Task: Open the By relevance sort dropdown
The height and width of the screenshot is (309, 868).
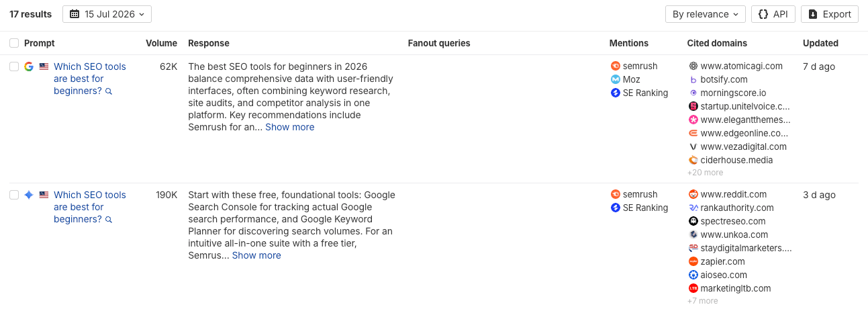Action: point(705,14)
